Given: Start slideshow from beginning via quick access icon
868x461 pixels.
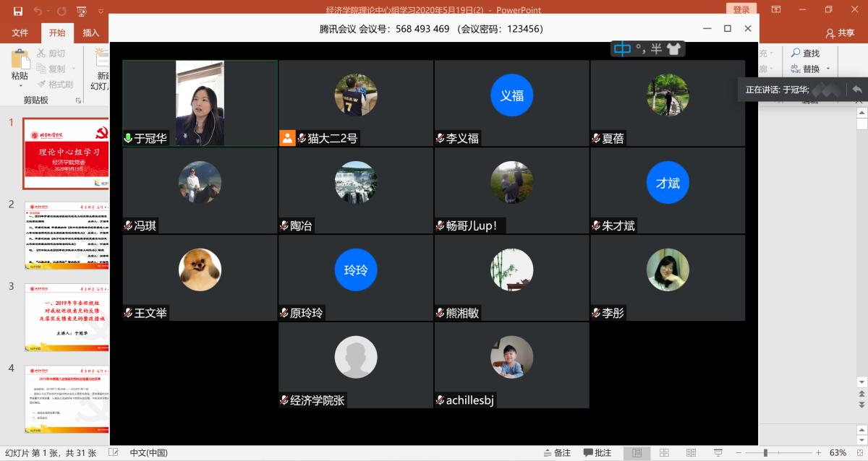Looking at the screenshot, I should tap(82, 11).
